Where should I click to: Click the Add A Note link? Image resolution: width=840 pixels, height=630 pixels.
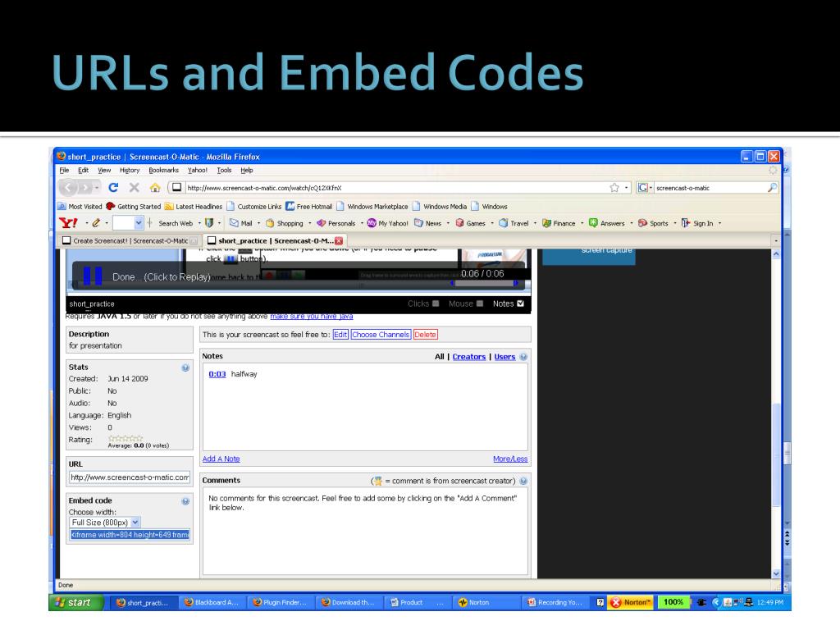pos(221,459)
